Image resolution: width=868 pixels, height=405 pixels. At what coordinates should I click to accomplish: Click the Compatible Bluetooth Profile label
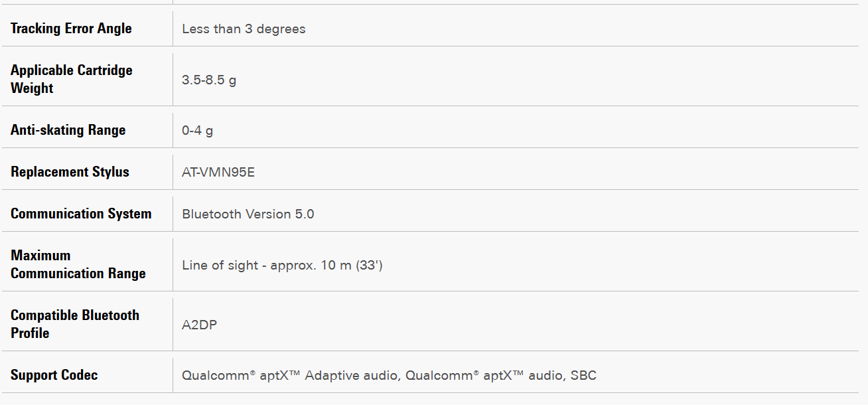pyautogui.click(x=74, y=324)
